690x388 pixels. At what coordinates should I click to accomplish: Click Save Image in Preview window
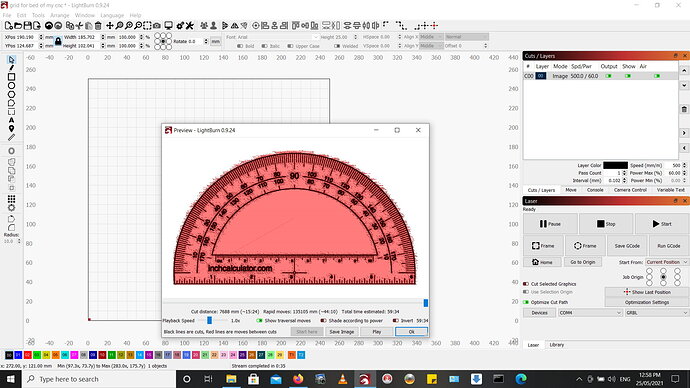coord(341,332)
